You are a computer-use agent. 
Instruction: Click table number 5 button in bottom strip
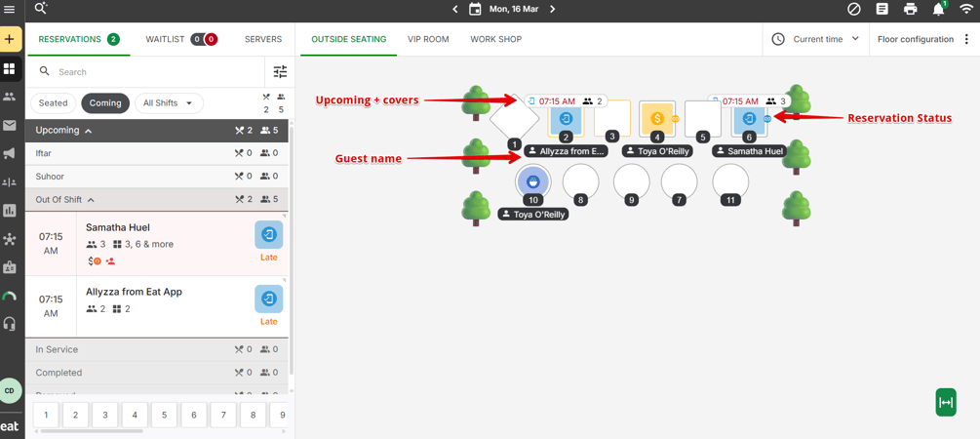165,415
